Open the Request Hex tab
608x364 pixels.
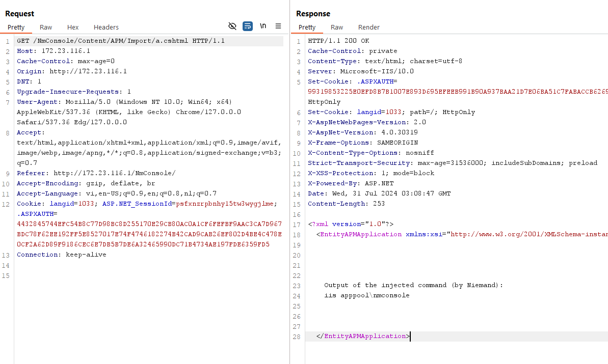pyautogui.click(x=73, y=27)
